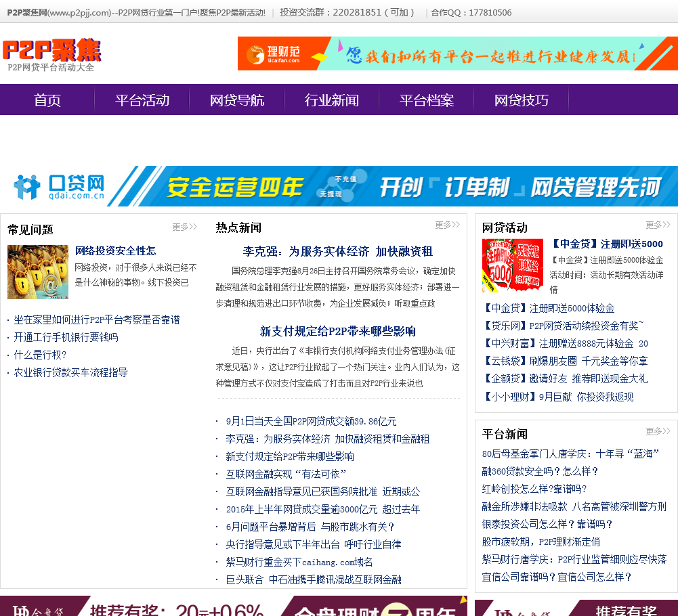Open list item 新支付规定给P2P带来哪些影响
This screenshot has width=678, height=616.
coord(290,456)
